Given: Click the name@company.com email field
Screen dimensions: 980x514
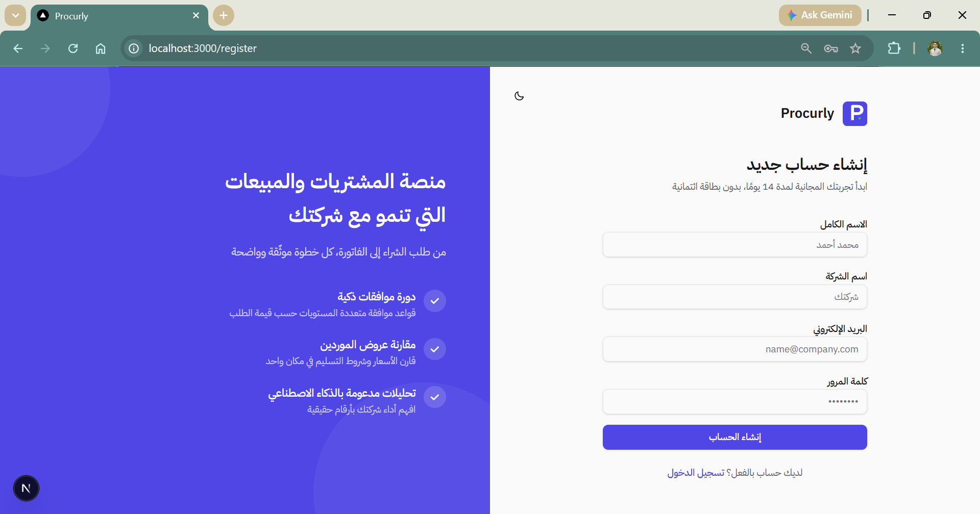Looking at the screenshot, I should [x=735, y=349].
